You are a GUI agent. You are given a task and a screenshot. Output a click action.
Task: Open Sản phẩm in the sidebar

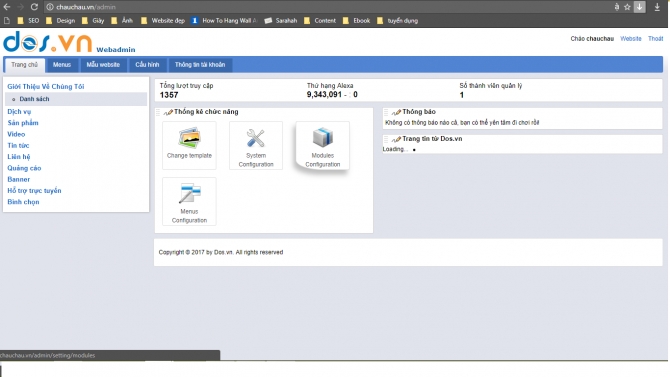point(23,123)
